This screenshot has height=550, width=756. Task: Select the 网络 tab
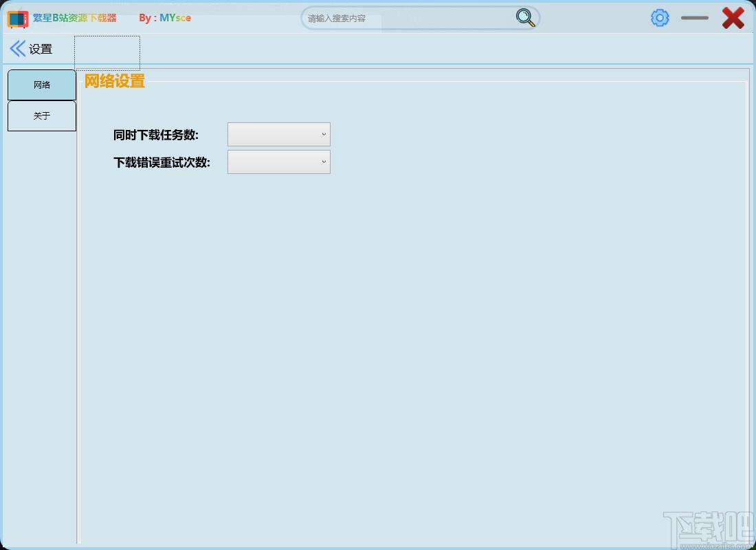(x=42, y=85)
